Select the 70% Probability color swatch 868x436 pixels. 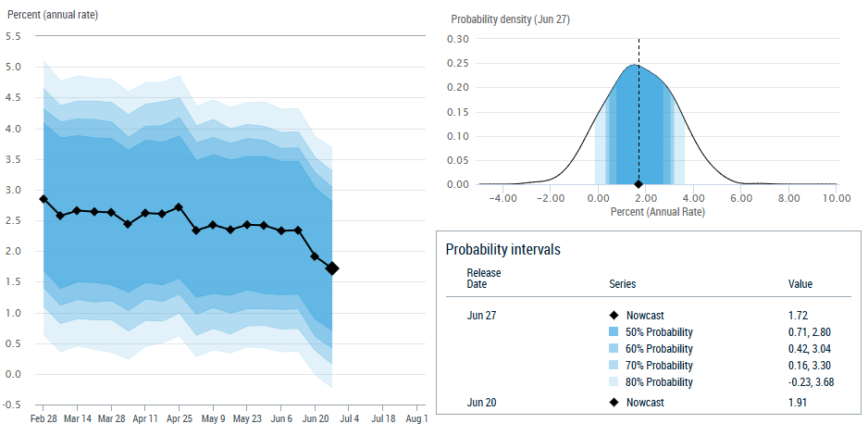pyautogui.click(x=615, y=366)
